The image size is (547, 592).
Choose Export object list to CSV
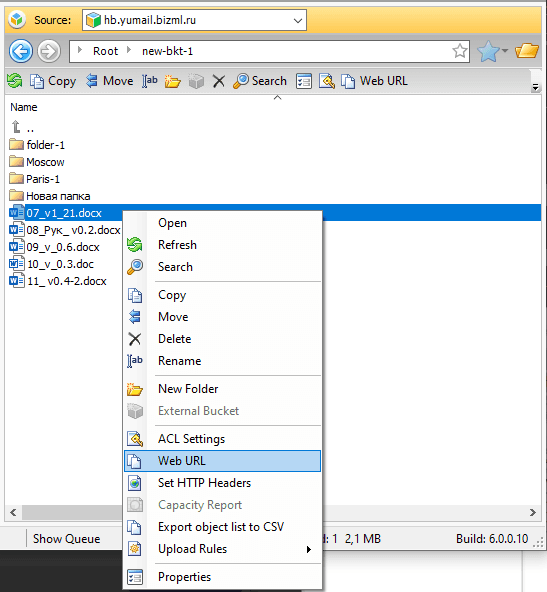coord(223,527)
